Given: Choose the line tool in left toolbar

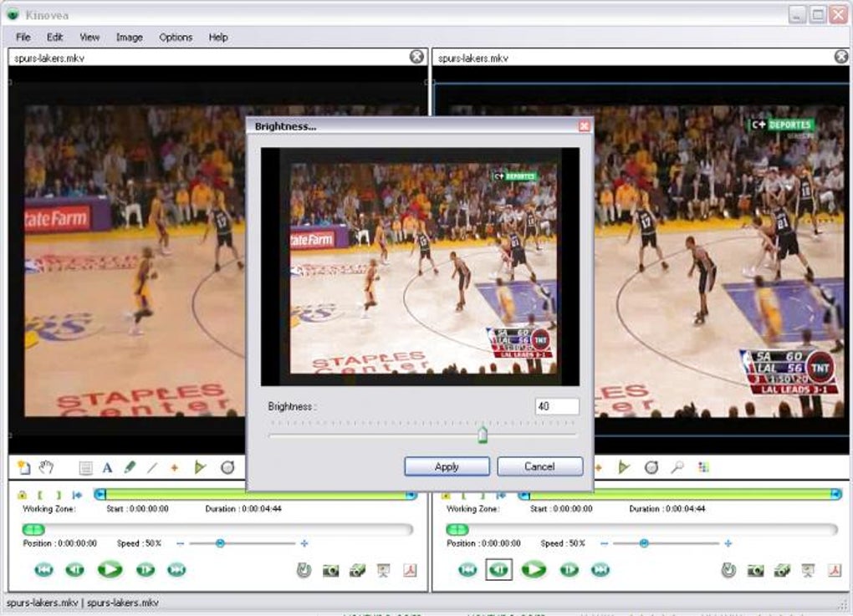Looking at the screenshot, I should point(151,467).
